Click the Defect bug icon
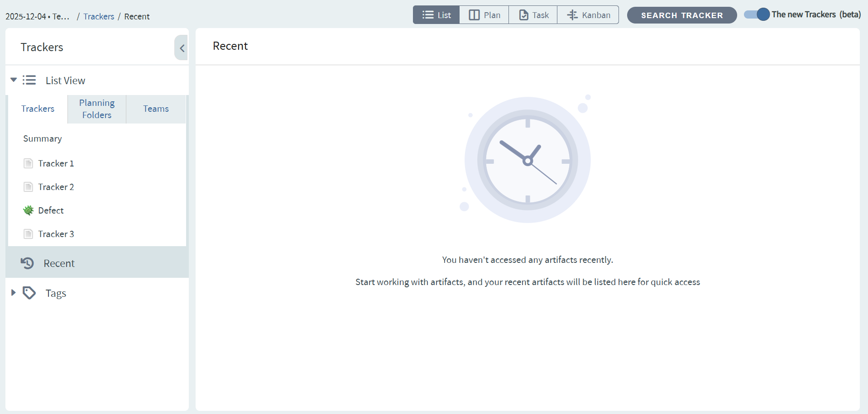868x414 pixels. (x=28, y=210)
